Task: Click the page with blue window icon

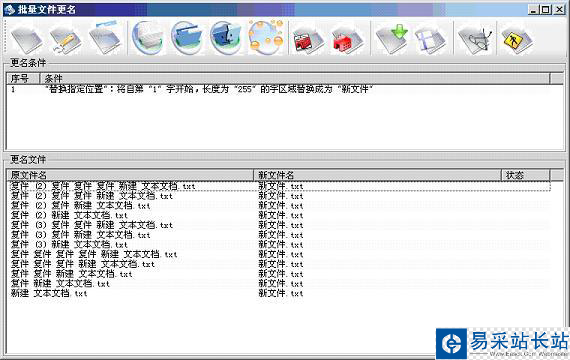Action: click(x=105, y=38)
